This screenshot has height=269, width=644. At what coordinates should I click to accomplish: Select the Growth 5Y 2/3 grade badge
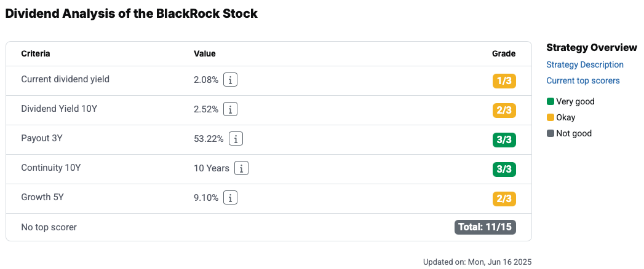point(504,199)
